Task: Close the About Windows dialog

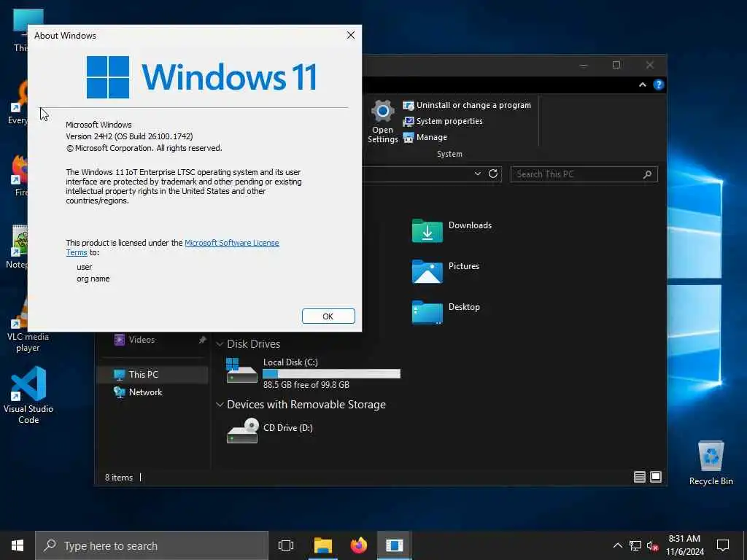Action: tap(351, 35)
